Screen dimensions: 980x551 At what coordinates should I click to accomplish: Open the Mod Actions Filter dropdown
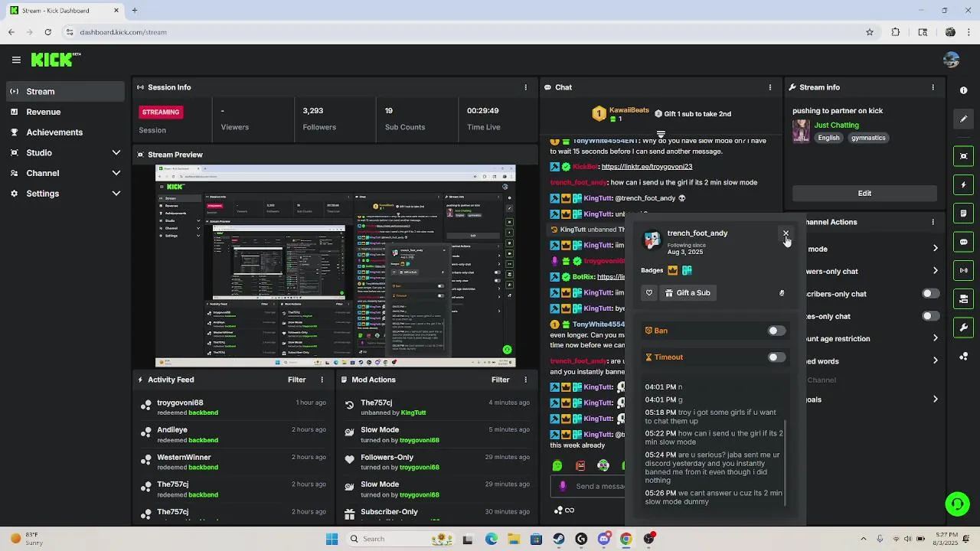click(x=501, y=380)
